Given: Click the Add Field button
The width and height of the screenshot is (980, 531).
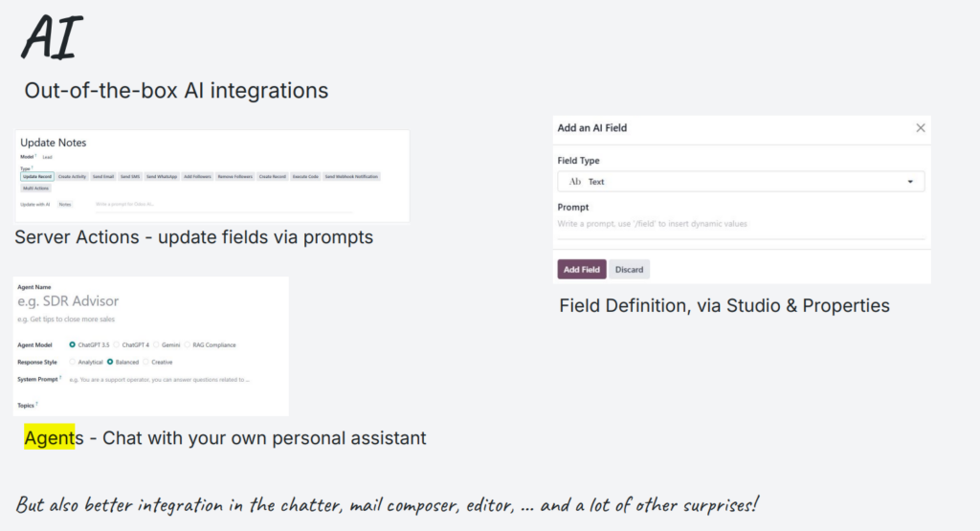Looking at the screenshot, I should [581, 269].
